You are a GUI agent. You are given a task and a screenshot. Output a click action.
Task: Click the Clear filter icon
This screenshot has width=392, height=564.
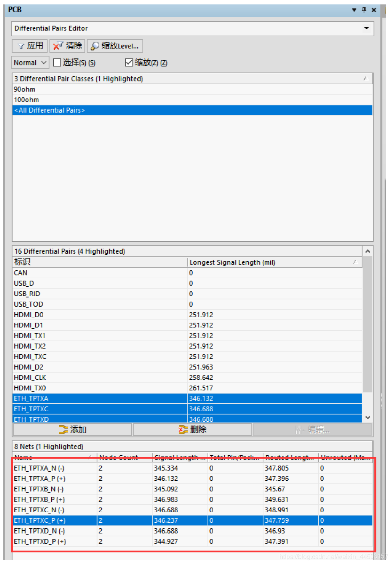[58, 46]
